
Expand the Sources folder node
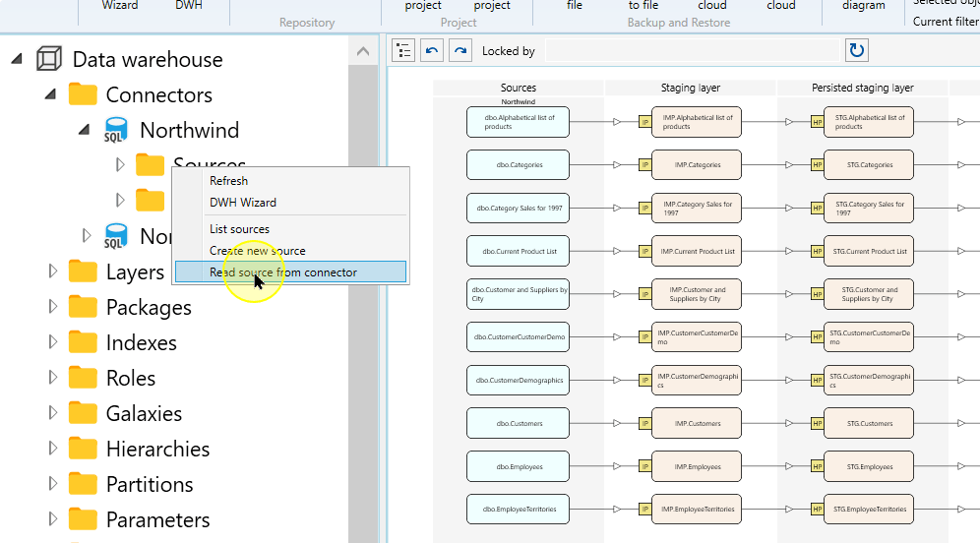pos(120,165)
